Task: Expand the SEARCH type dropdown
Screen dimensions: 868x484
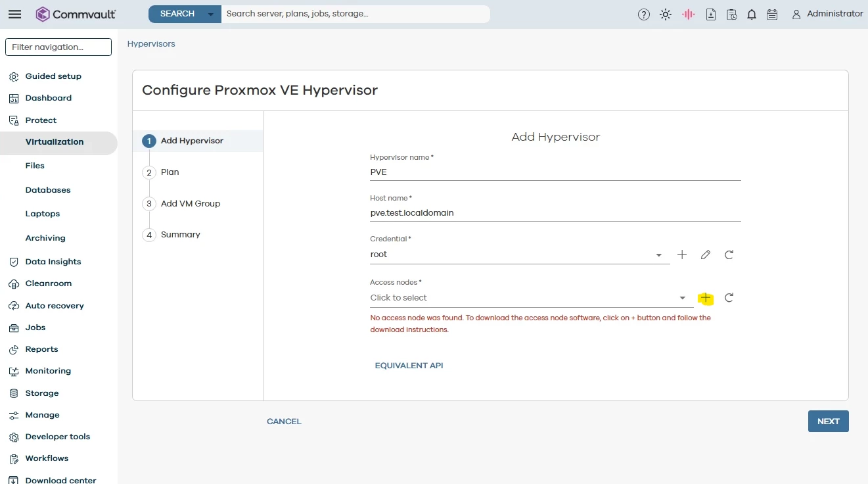Action: (210, 14)
